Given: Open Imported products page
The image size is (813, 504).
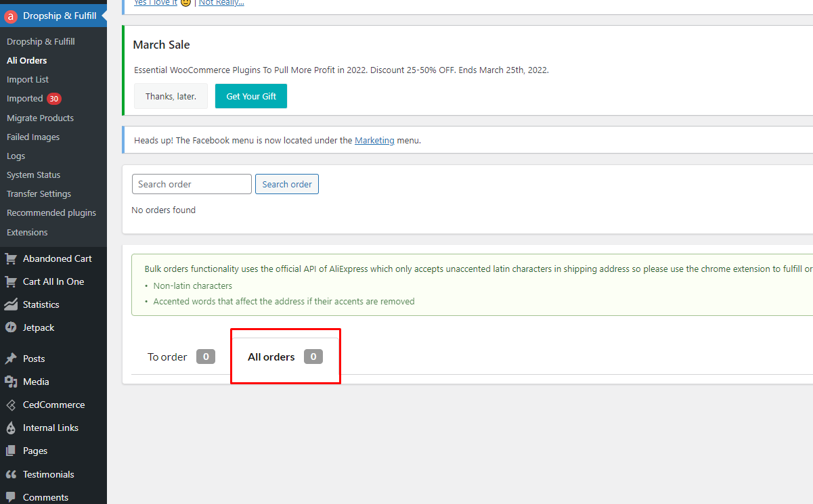Looking at the screenshot, I should (x=25, y=98).
